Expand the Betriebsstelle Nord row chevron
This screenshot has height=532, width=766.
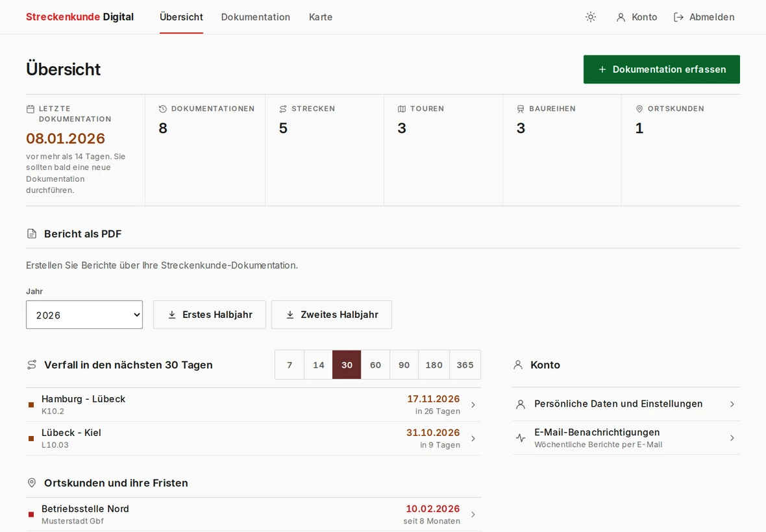pyautogui.click(x=473, y=514)
